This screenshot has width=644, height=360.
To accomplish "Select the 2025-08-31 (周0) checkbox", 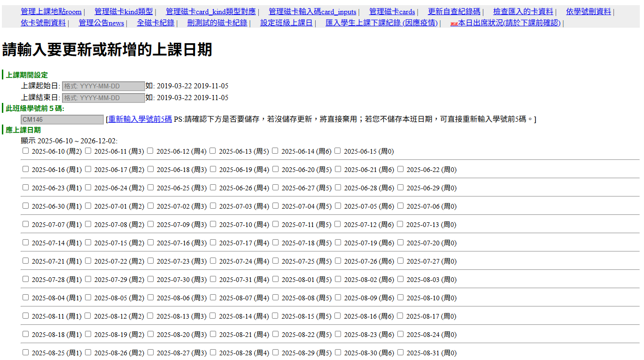I will point(400,352).
